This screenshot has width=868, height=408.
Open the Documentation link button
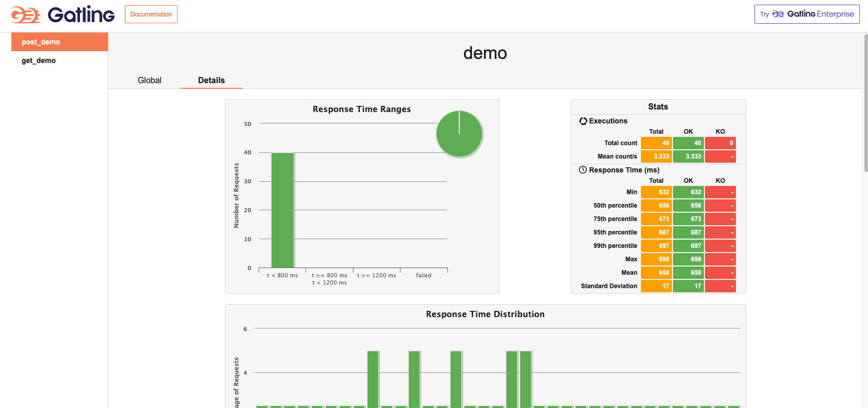click(x=151, y=14)
